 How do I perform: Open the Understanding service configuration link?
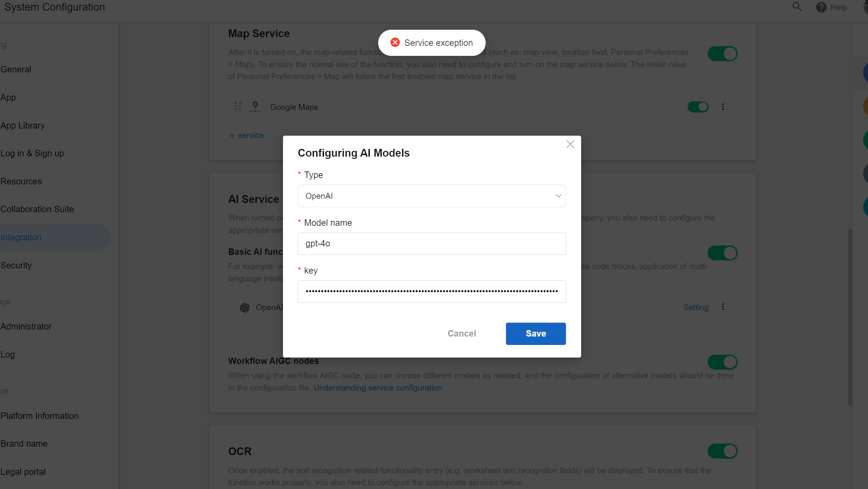pyautogui.click(x=378, y=388)
